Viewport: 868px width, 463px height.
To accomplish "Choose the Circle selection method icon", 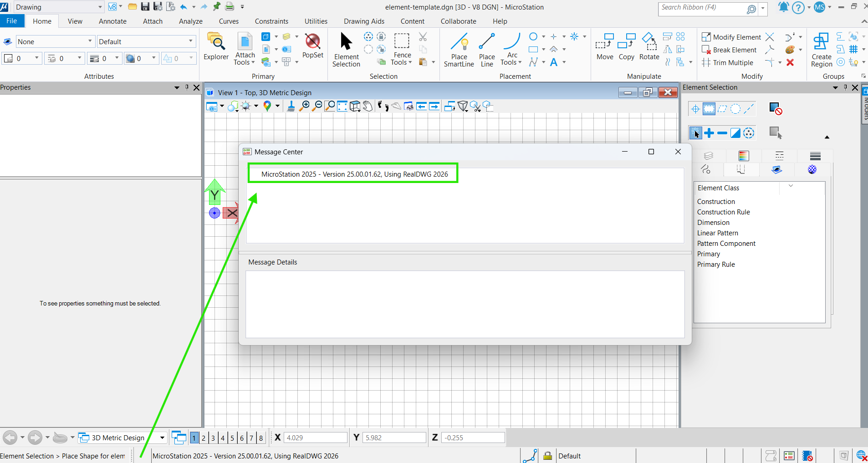I will click(735, 109).
